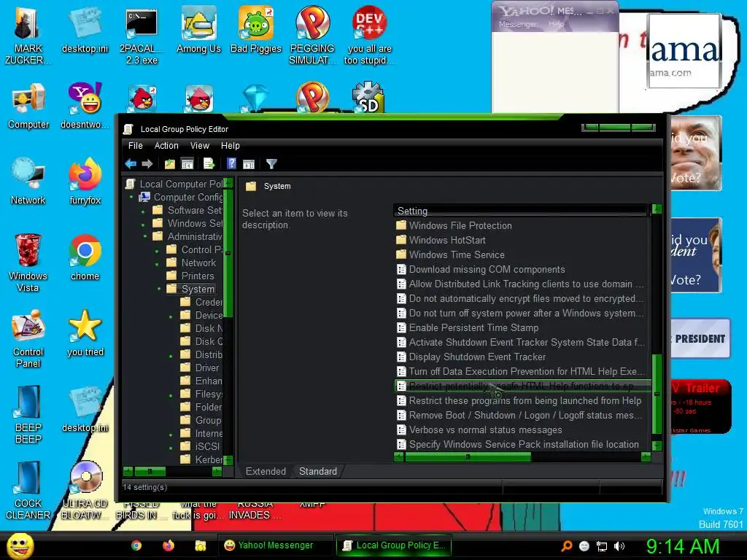Click the Chrome icon pinned on taskbar

[136, 545]
